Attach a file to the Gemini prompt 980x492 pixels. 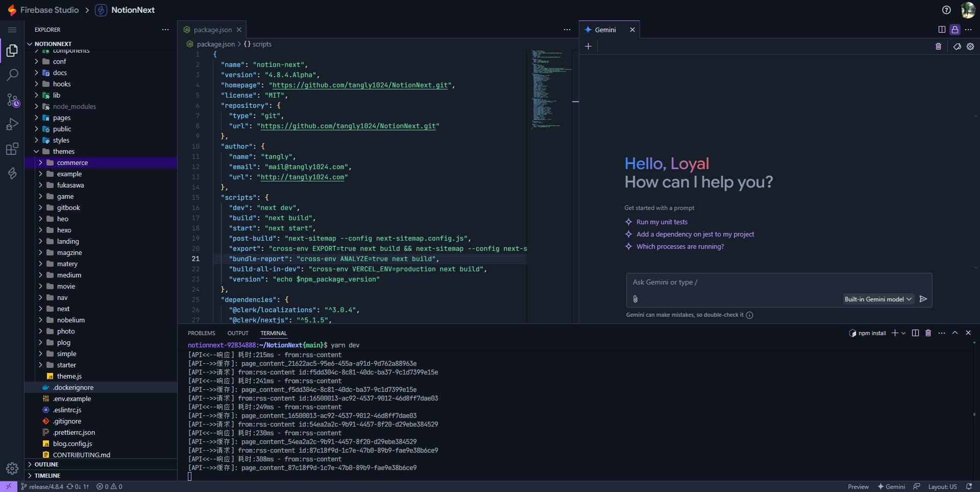[x=635, y=299]
